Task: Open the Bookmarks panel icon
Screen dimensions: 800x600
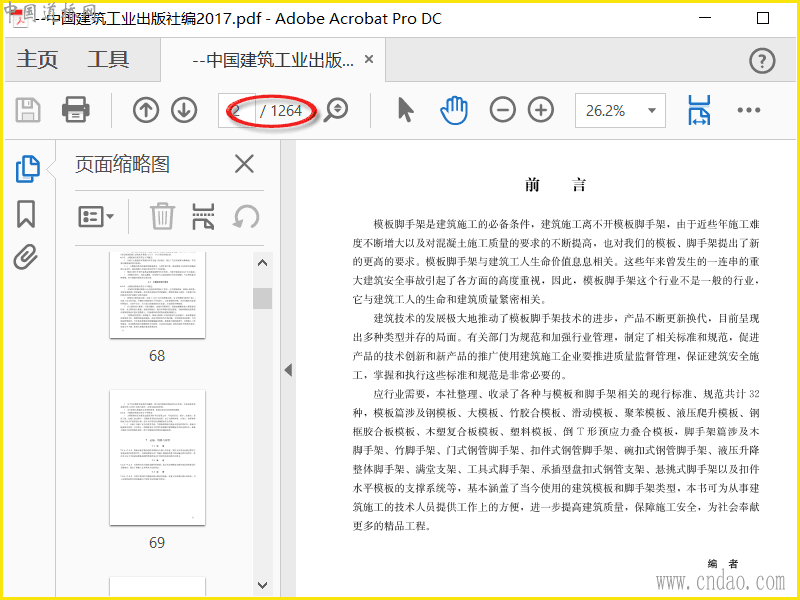Action: pyautogui.click(x=26, y=214)
